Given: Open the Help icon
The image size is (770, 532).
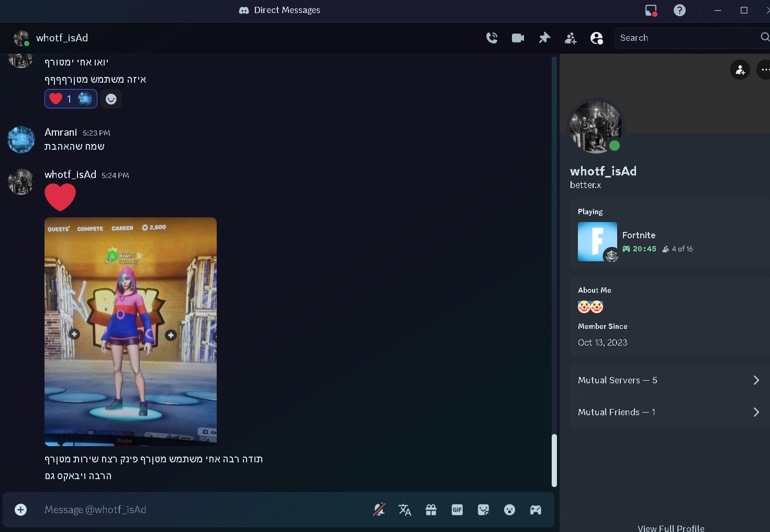Looking at the screenshot, I should point(679,10).
